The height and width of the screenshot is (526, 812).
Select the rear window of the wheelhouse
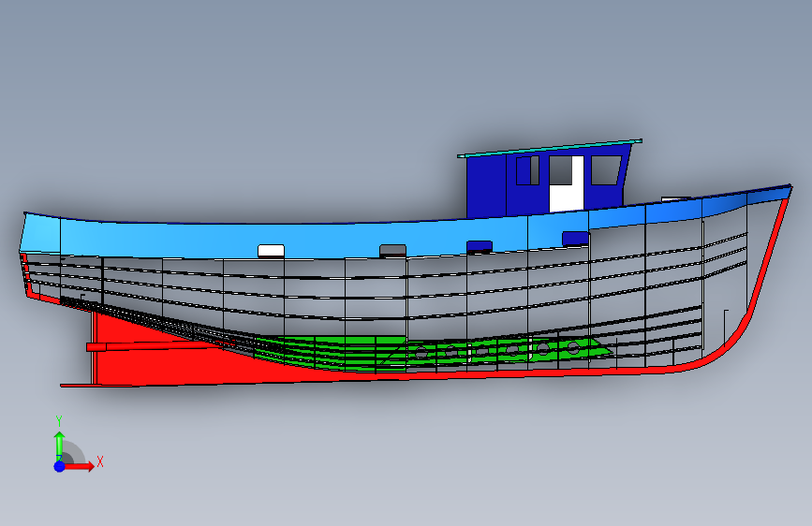pos(527,170)
